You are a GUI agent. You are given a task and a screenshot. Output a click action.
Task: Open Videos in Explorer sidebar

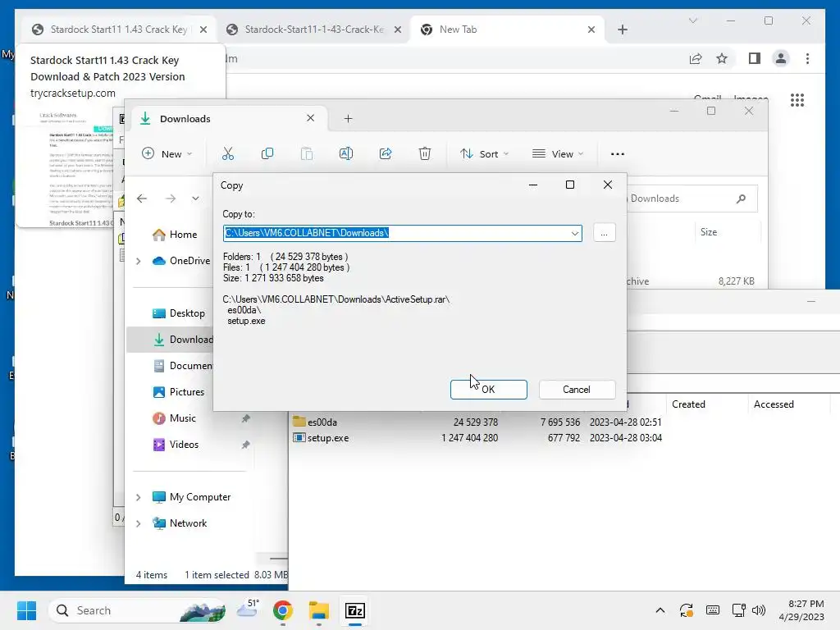point(176,445)
